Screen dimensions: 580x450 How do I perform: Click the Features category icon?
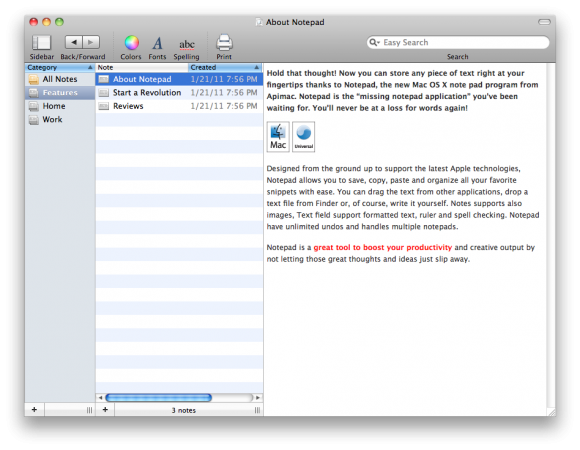[34, 93]
